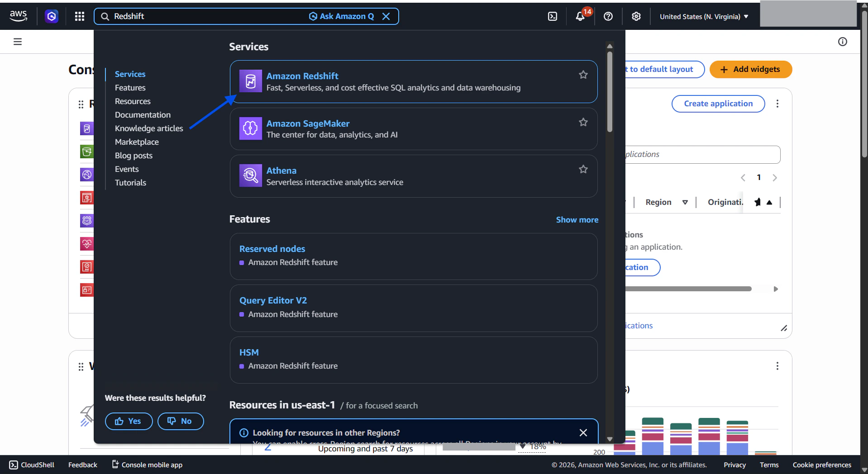Click search results panel scrollbar thumb

(610, 92)
